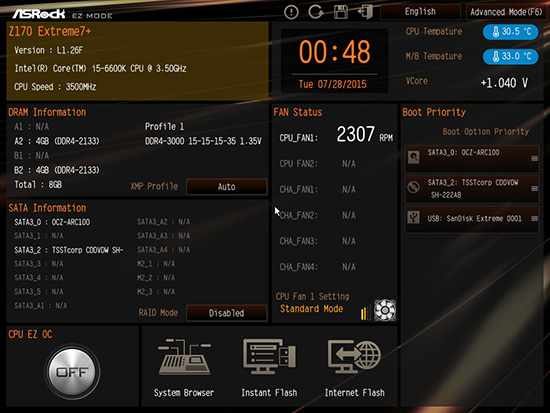This screenshot has width=550, height=413.
Task: Click the circular reload defaults icon
Action: click(x=316, y=12)
